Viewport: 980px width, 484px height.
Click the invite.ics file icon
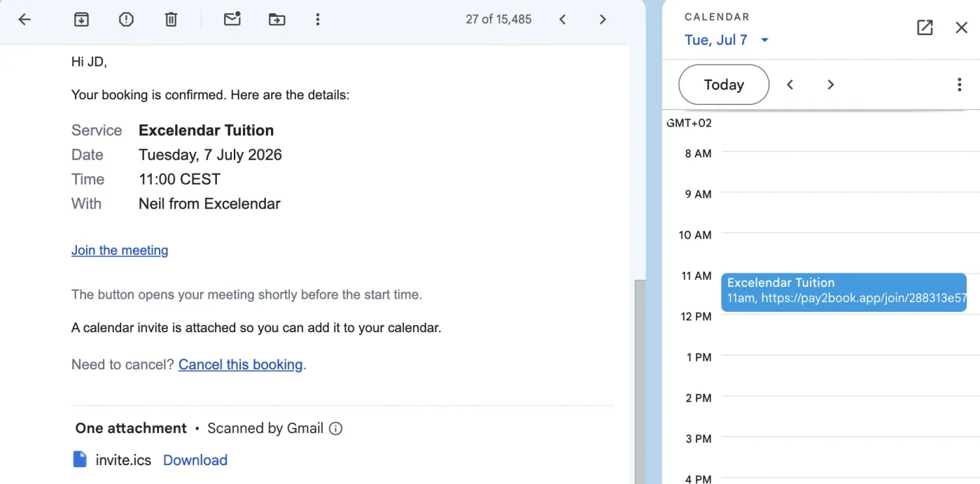coord(80,460)
